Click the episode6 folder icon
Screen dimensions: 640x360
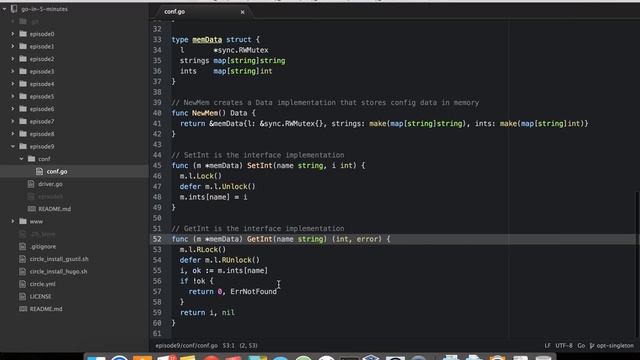tap(23, 109)
